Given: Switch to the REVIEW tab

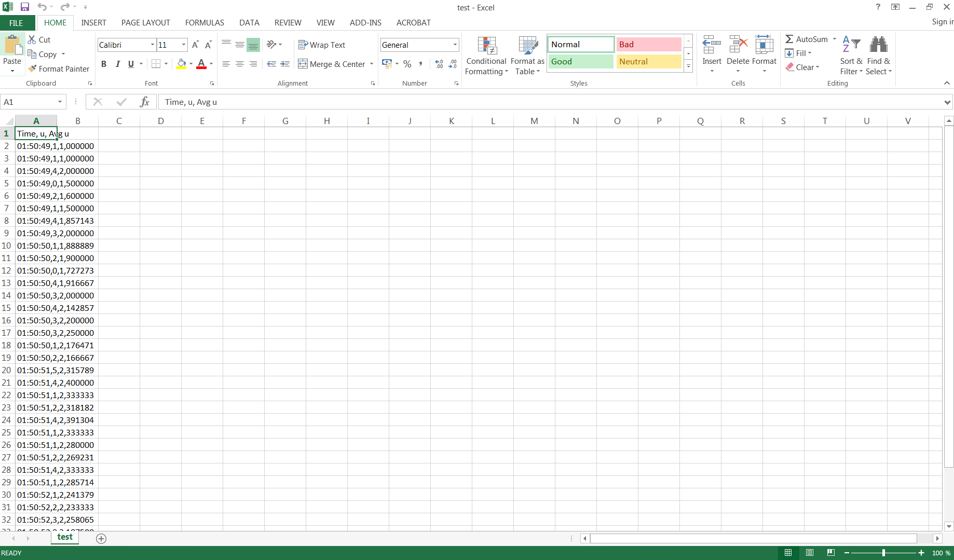Looking at the screenshot, I should point(288,23).
